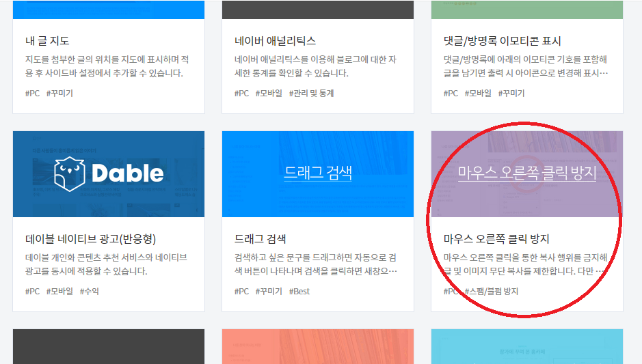Select #꾸미기 tag under 내 글 지도
This screenshot has height=364, width=642.
(59, 94)
